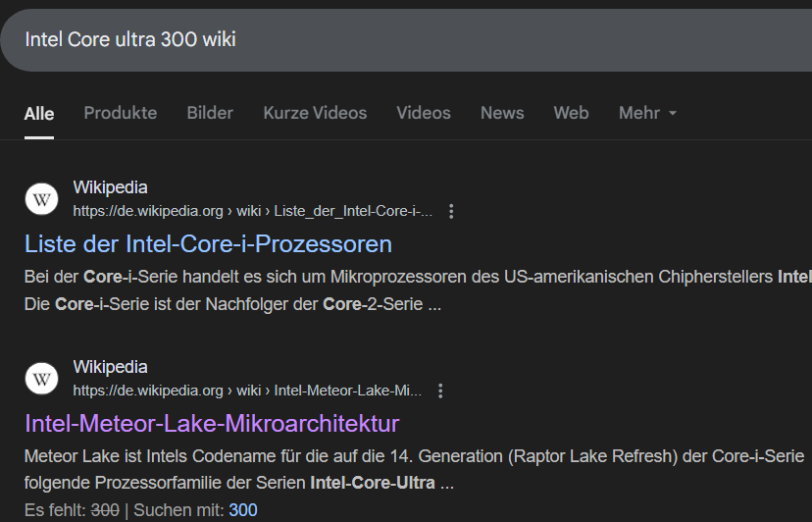The height and width of the screenshot is (522, 812).
Task: Select the Alle tab
Action: 39,113
